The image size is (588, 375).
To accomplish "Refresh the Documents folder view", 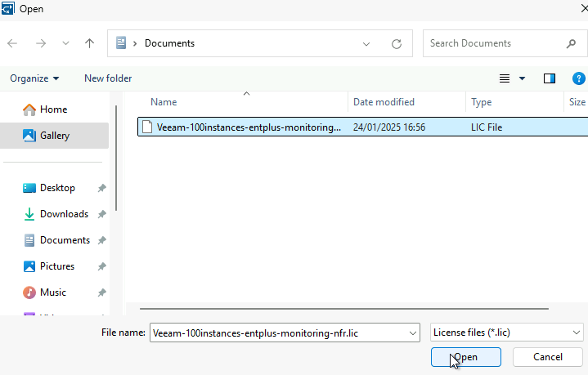I will click(397, 44).
